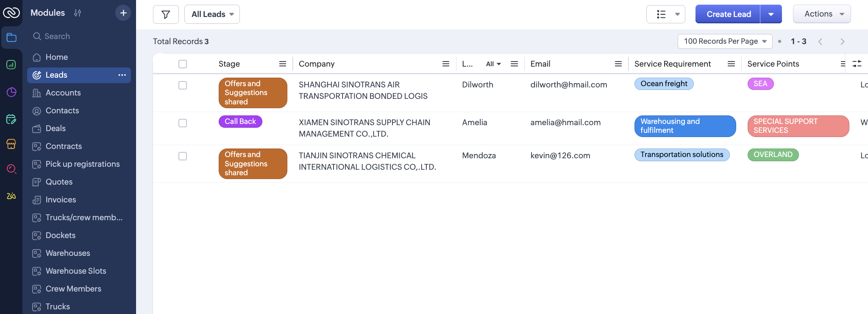868x314 pixels.
Task: Click email dilworth@hmail.com
Action: tap(569, 85)
